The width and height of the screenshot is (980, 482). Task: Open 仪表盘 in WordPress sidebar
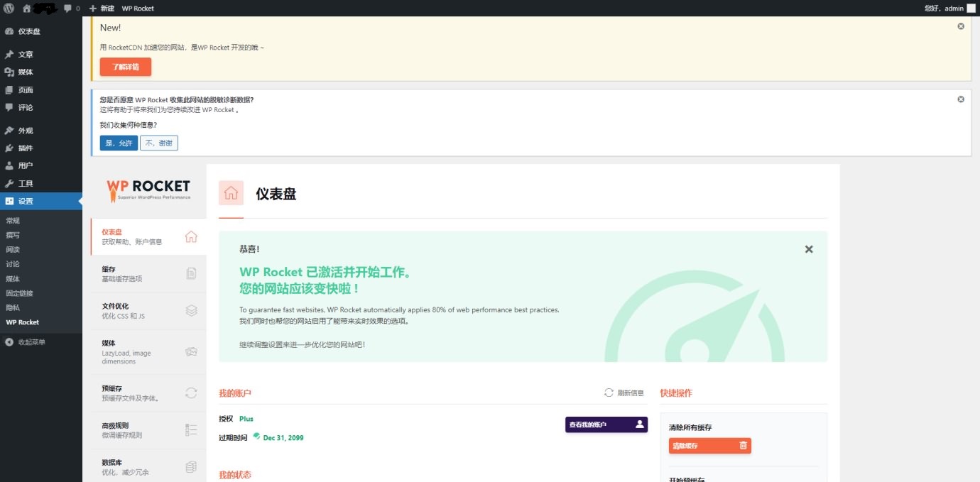click(x=41, y=31)
